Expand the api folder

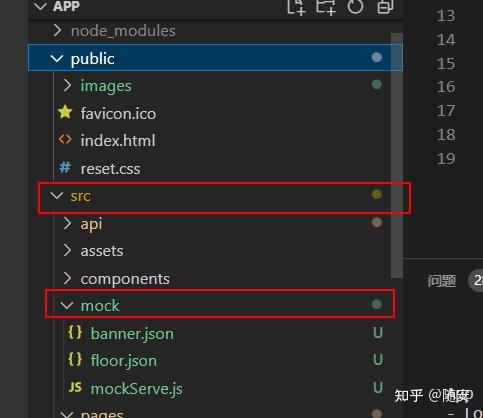click(67, 223)
